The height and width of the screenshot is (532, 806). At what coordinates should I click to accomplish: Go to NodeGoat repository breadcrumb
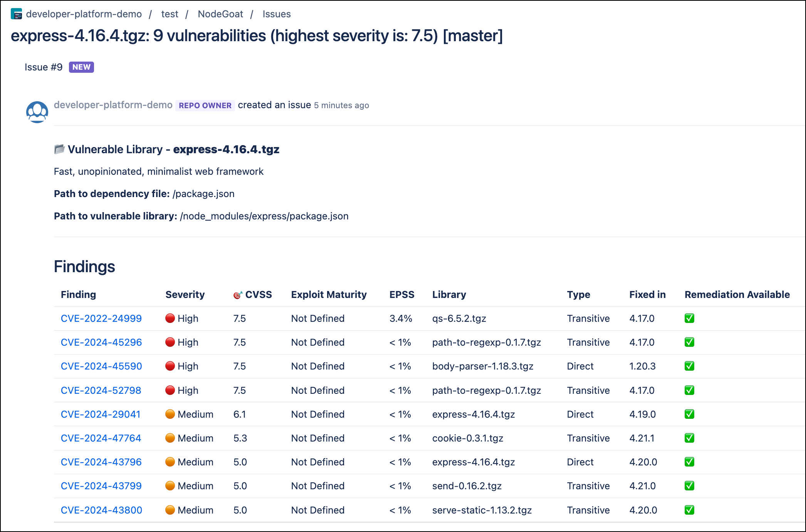(x=220, y=14)
